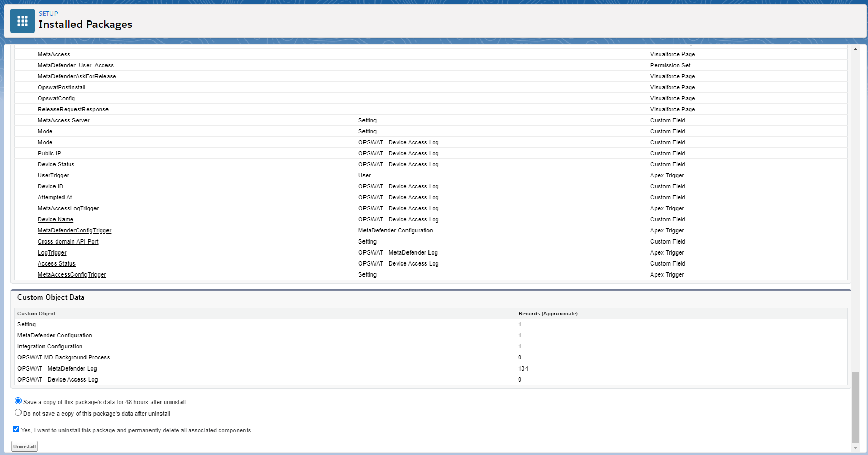Click the scroll up arrow on scrollbar
Viewport: 868px width, 455px height.
tap(855, 49)
